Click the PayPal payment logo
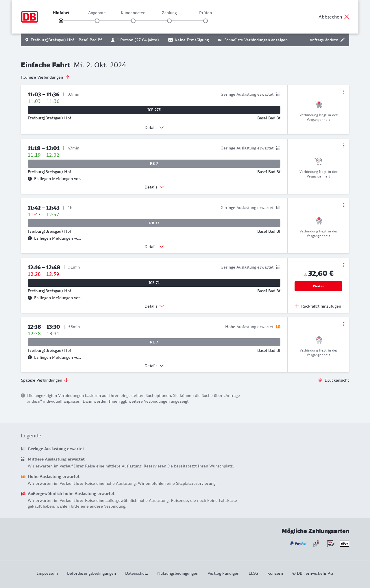Viewport: 370px width, 588px height. coord(298,543)
